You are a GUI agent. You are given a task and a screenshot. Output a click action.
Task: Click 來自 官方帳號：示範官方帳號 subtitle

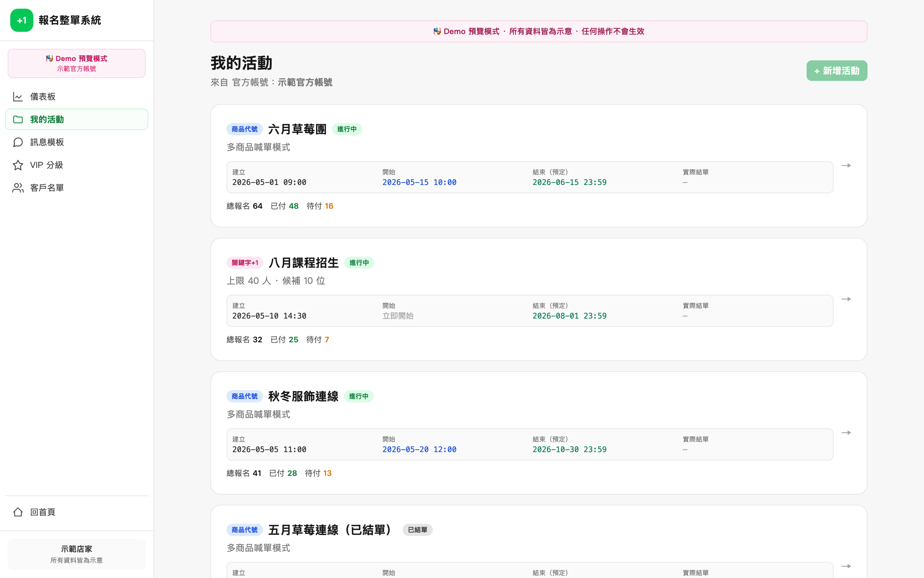[271, 82]
